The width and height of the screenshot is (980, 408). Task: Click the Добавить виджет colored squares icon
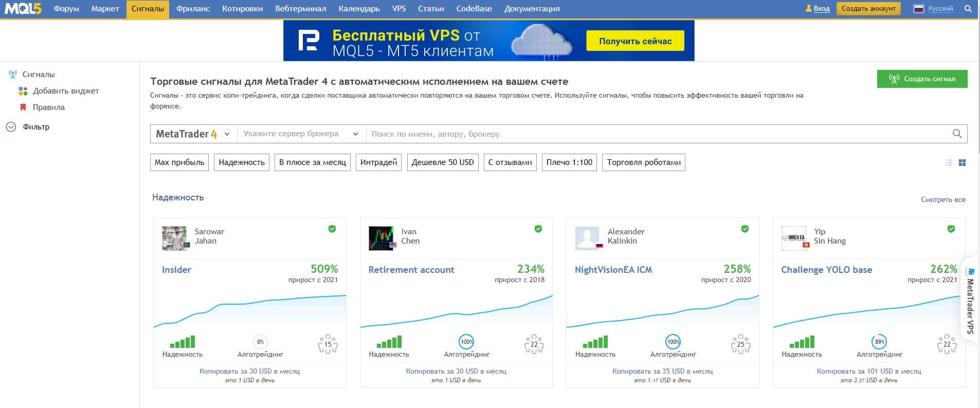[23, 91]
